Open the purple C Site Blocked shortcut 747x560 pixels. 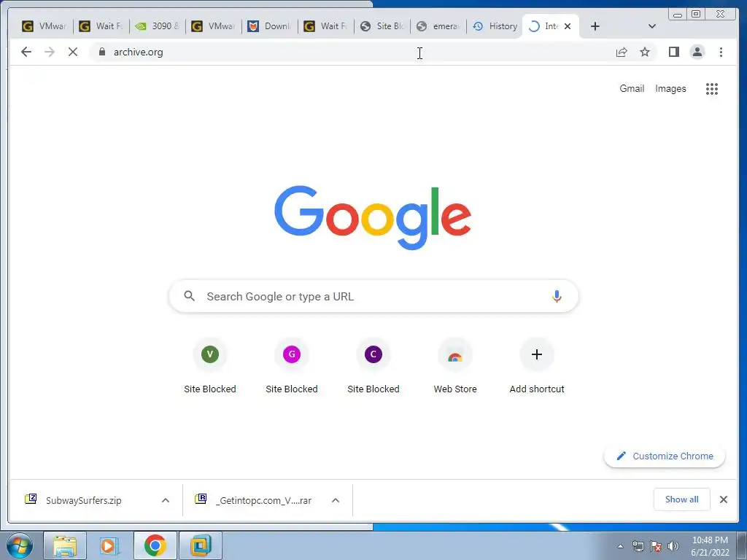373,366
